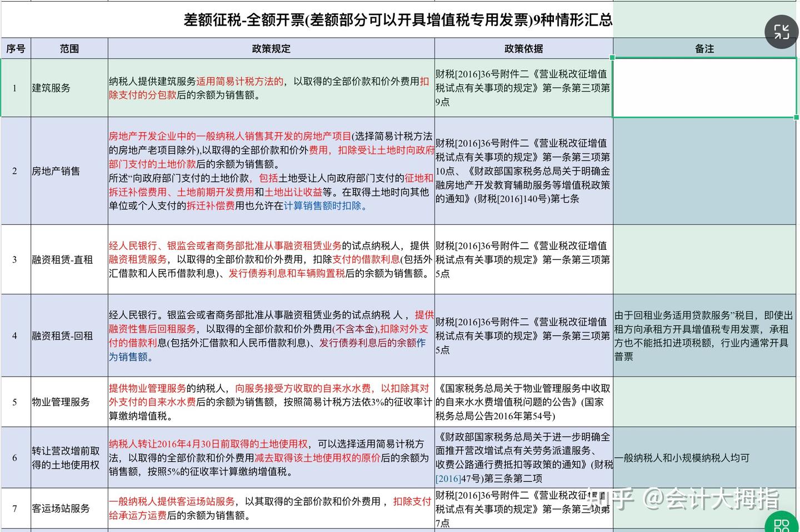The height and width of the screenshot is (532, 800).
Task: Select policy cell about 客运场站服务 deduction
Action: (271, 508)
